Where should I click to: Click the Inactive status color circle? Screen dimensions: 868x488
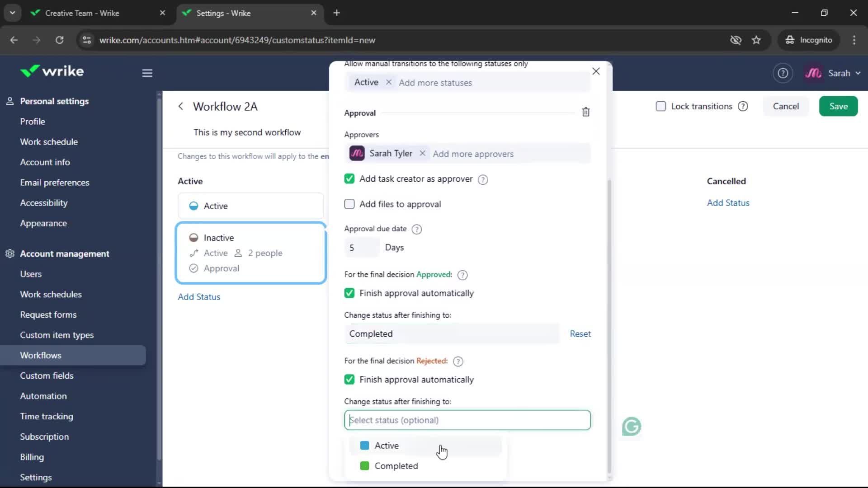pos(193,238)
